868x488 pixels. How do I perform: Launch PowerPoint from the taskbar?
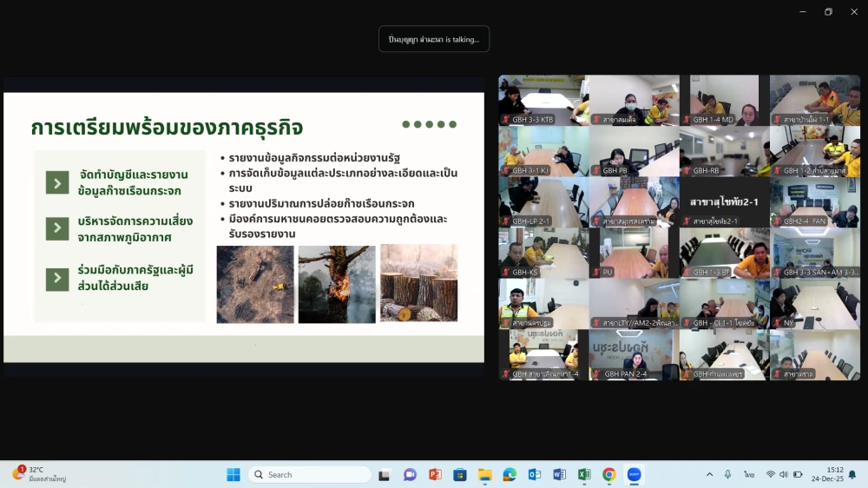coord(435,475)
